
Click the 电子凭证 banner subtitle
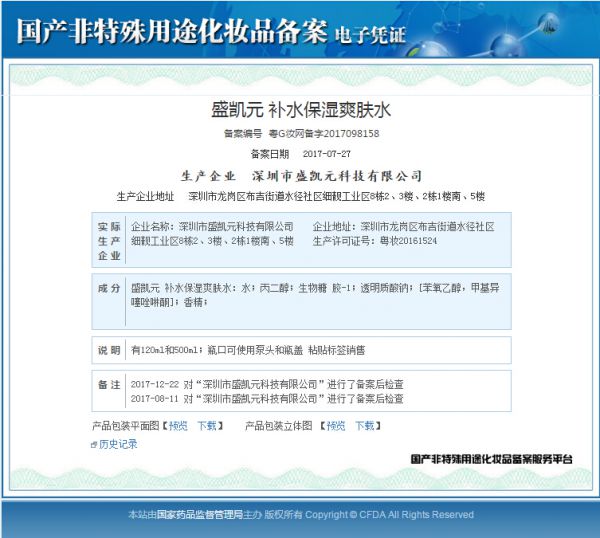pyautogui.click(x=370, y=35)
